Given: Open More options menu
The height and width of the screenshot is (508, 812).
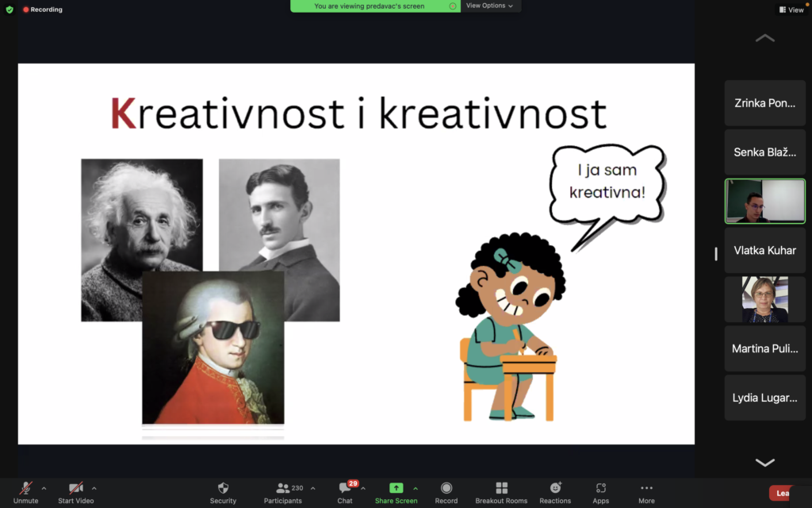Looking at the screenshot, I should coord(646,492).
